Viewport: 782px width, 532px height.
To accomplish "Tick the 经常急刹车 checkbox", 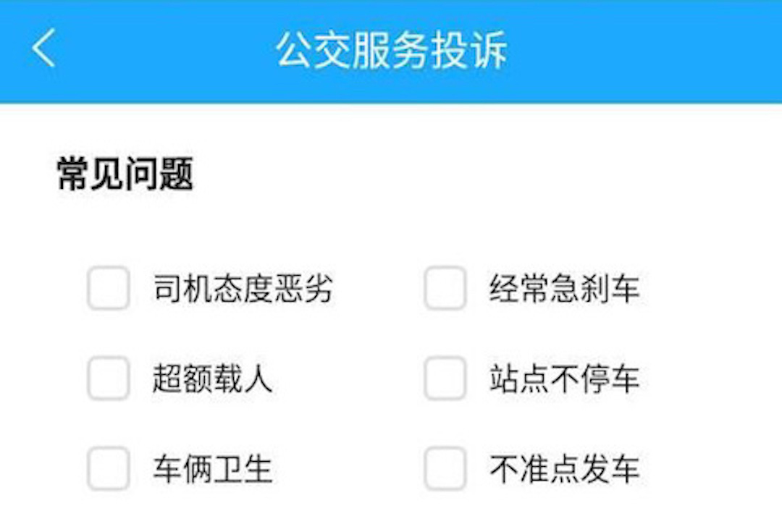I will click(445, 288).
